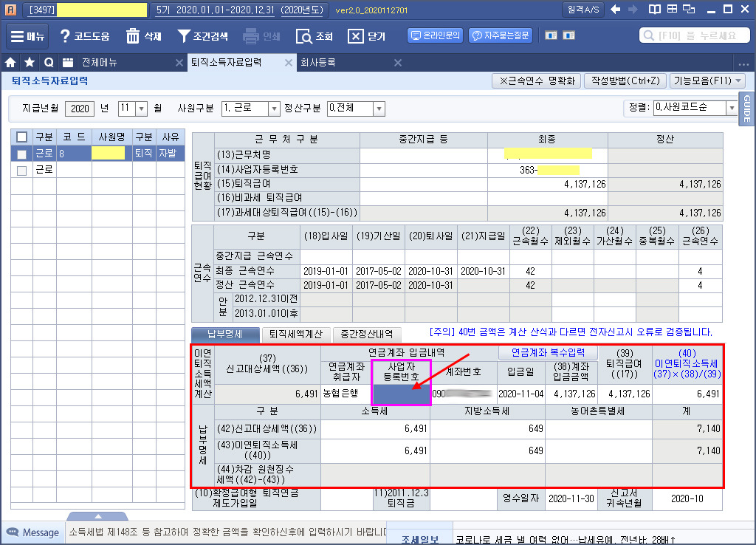Click the orange app logo icon
This screenshot has width=756, height=545.
tap(10, 9)
